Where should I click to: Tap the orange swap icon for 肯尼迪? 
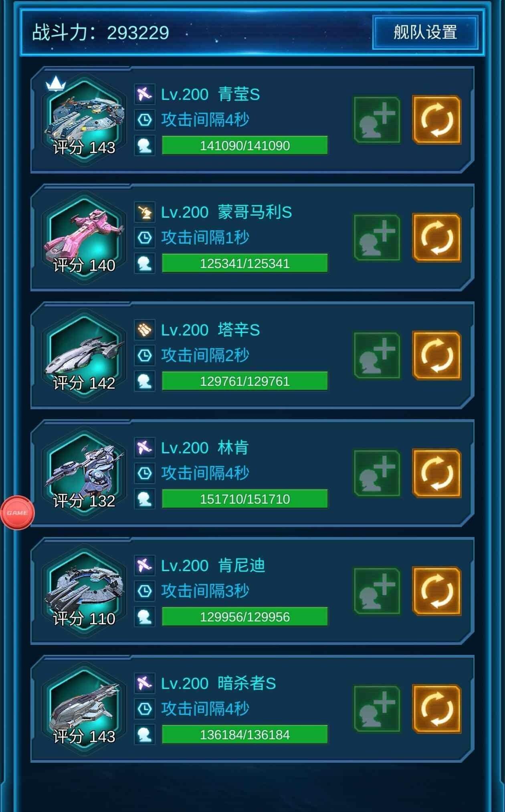pyautogui.click(x=437, y=591)
